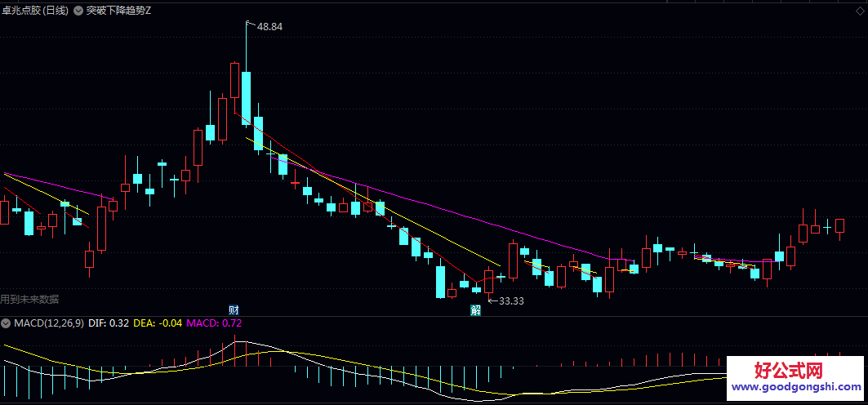The width and height of the screenshot is (868, 405).
Task: Click the small arrow pointing to 33.33
Action: 492,301
